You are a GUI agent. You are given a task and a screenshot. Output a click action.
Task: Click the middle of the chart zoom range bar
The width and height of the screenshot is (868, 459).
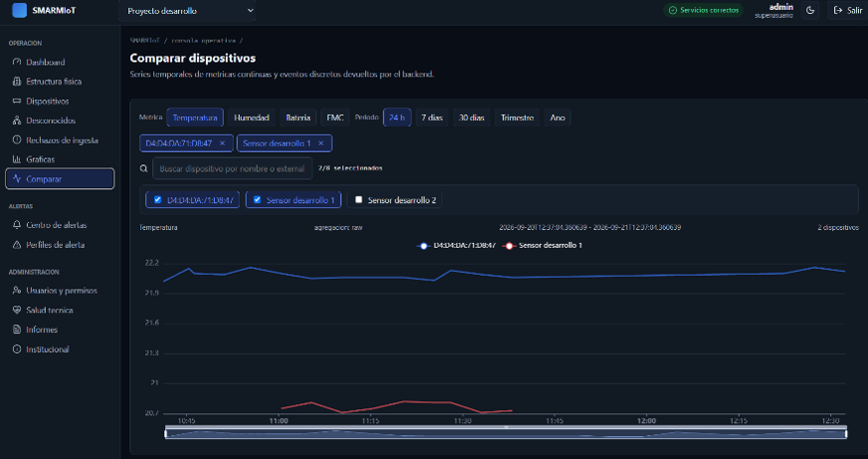point(506,433)
